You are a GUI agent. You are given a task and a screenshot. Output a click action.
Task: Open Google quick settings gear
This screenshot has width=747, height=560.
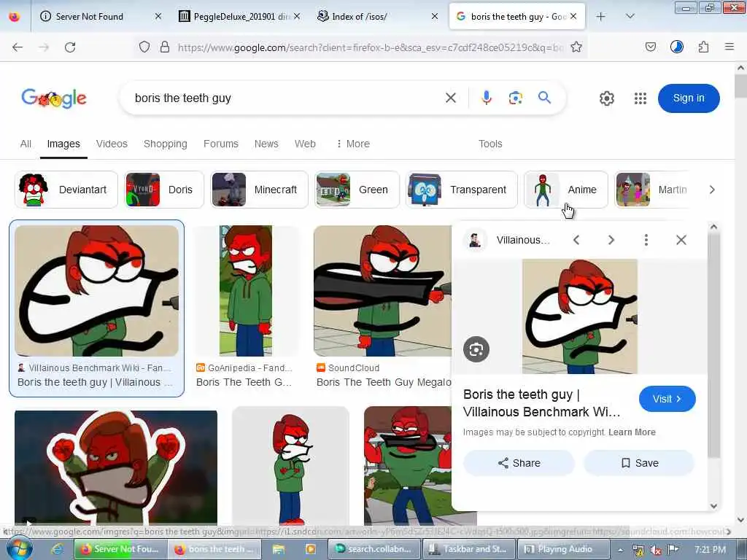tap(606, 98)
